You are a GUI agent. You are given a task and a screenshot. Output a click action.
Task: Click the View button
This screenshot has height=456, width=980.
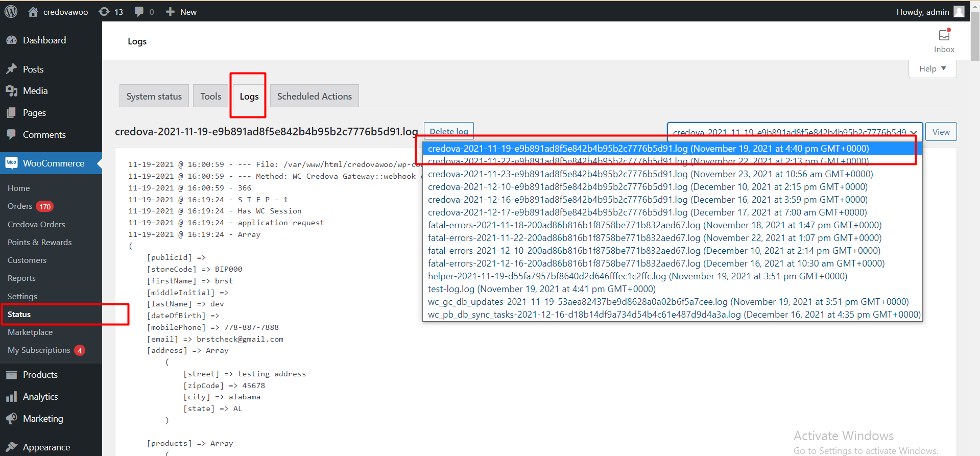[x=941, y=132]
